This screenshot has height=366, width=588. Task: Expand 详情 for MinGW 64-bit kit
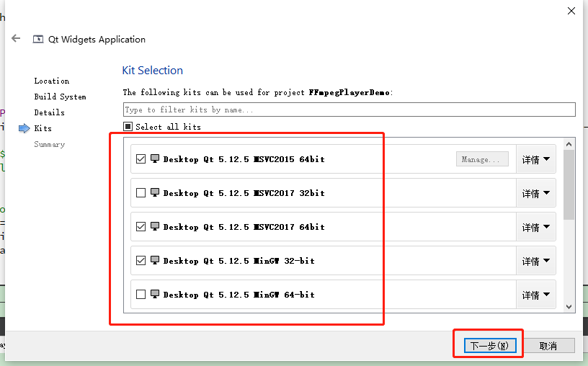pyautogui.click(x=536, y=295)
